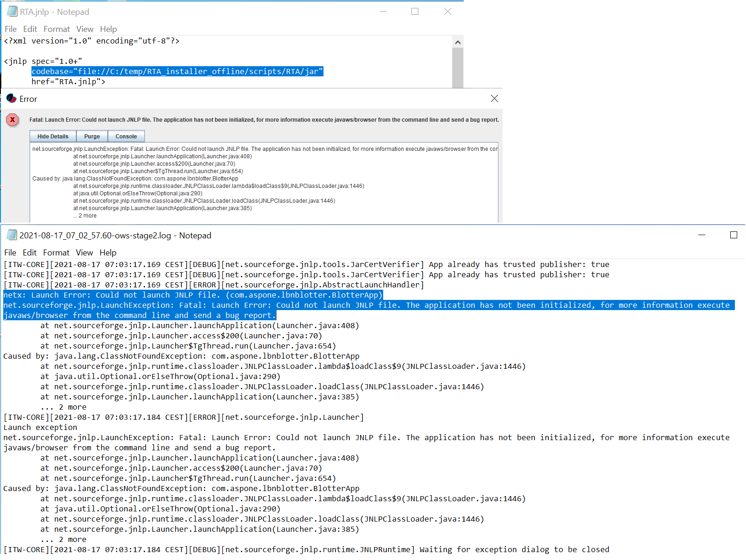
Task: Click the Java icon on the Error dialog titlebar
Action: (x=12, y=99)
